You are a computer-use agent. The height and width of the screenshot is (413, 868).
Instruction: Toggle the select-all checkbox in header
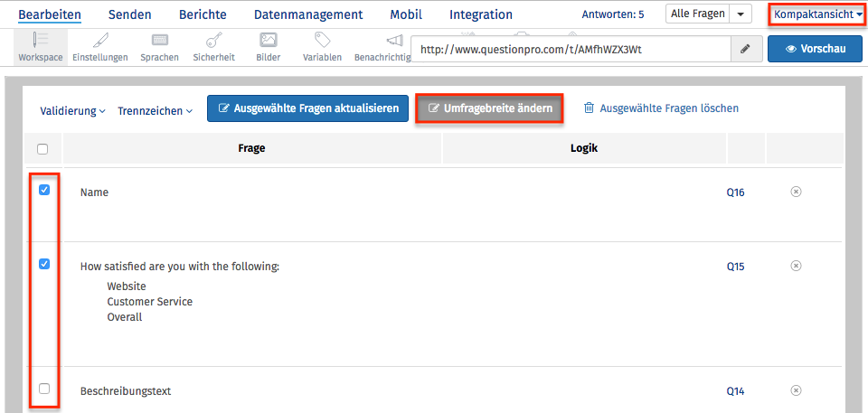pos(42,149)
